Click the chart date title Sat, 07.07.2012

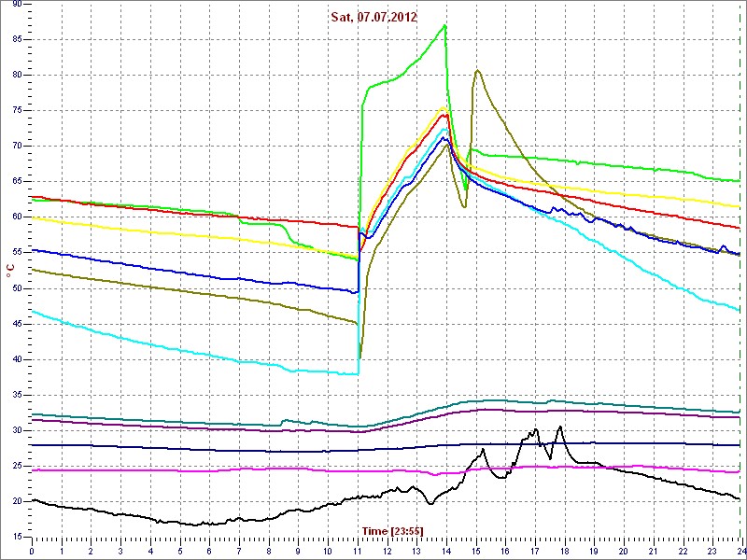(x=374, y=18)
